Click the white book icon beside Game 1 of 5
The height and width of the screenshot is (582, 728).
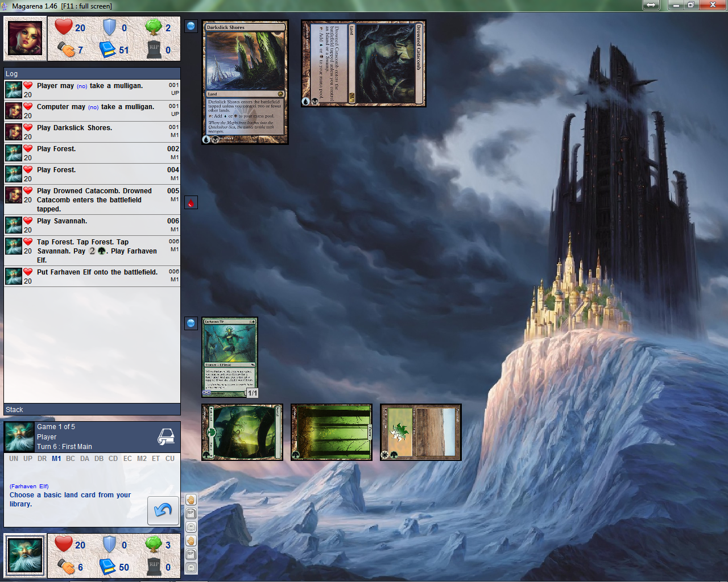[166, 436]
